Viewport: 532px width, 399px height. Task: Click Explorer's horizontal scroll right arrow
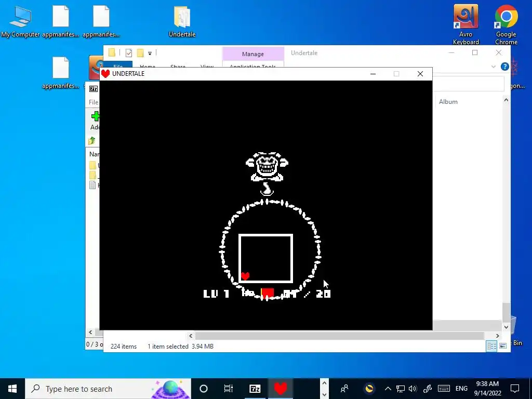click(497, 336)
